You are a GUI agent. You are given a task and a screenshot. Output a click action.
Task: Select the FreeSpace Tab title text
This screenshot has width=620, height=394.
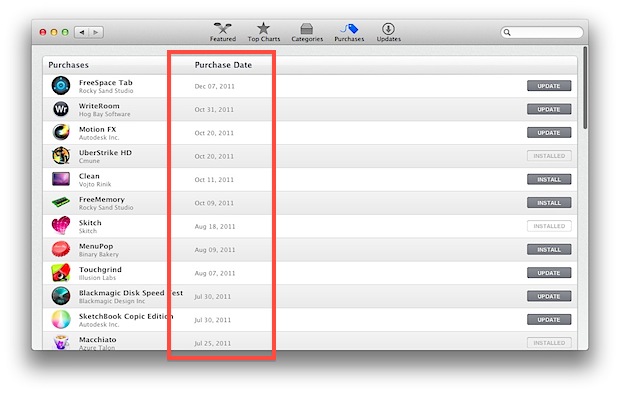(x=106, y=82)
